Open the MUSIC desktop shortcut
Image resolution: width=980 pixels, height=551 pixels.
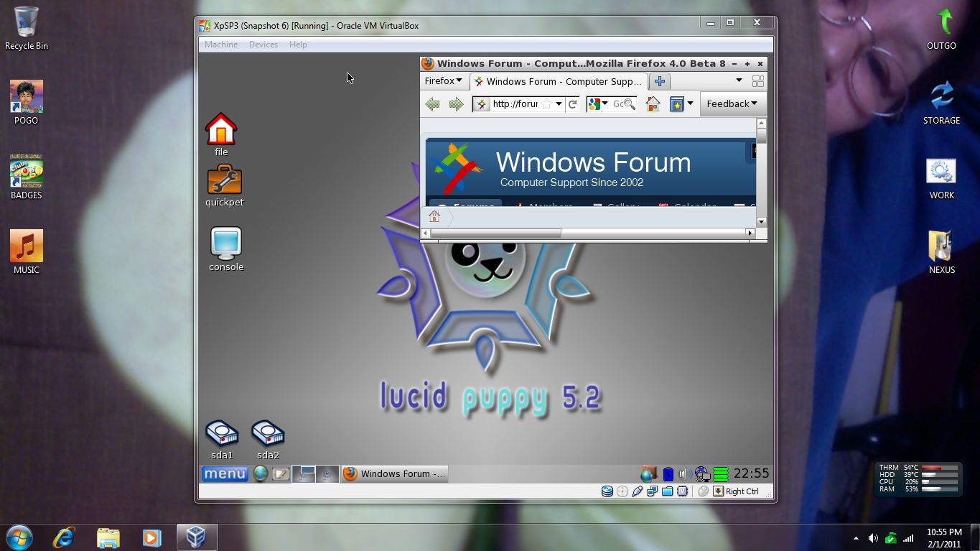(x=27, y=252)
